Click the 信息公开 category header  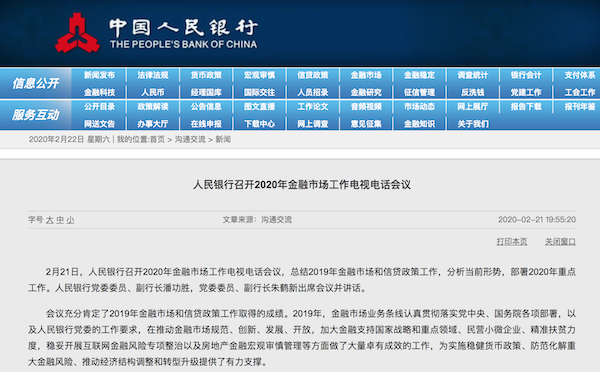(36, 83)
